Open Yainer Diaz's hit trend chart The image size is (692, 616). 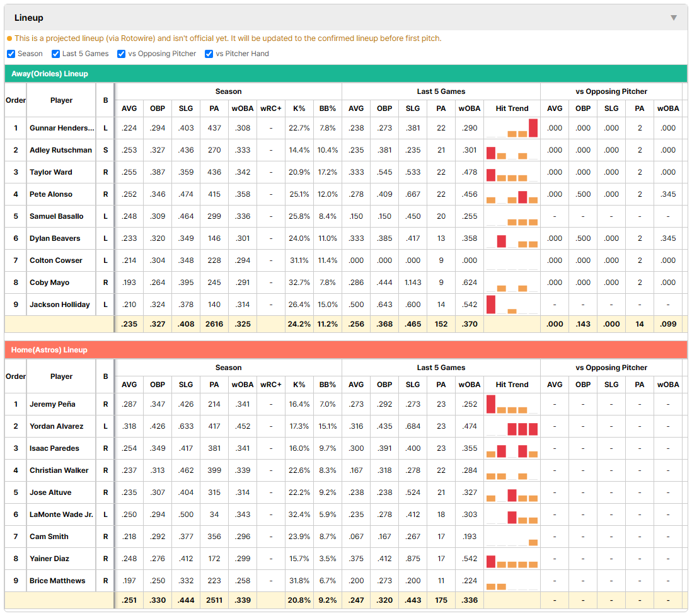512,559
